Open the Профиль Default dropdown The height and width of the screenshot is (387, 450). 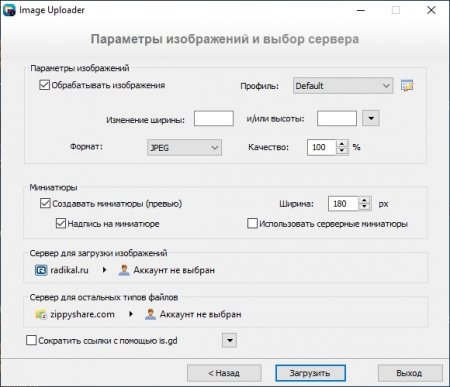pos(343,86)
